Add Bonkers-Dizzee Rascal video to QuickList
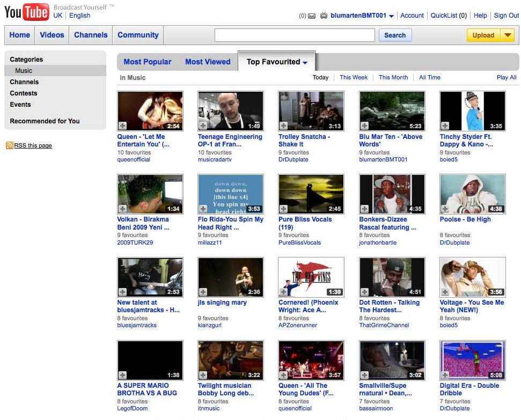 click(x=364, y=209)
